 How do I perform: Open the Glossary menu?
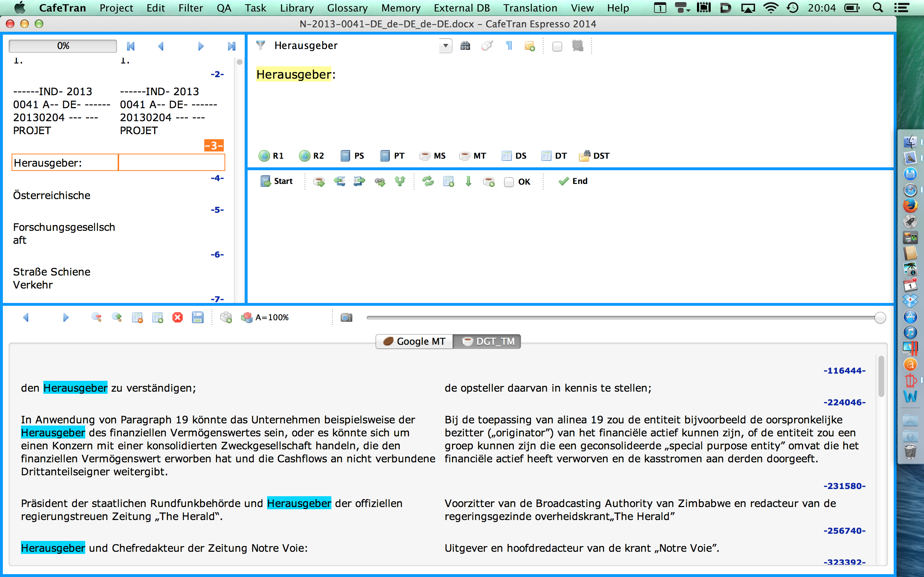point(347,8)
